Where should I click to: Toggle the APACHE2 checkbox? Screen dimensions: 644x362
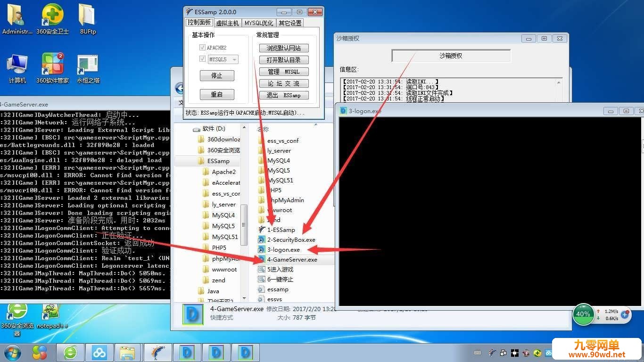click(203, 48)
